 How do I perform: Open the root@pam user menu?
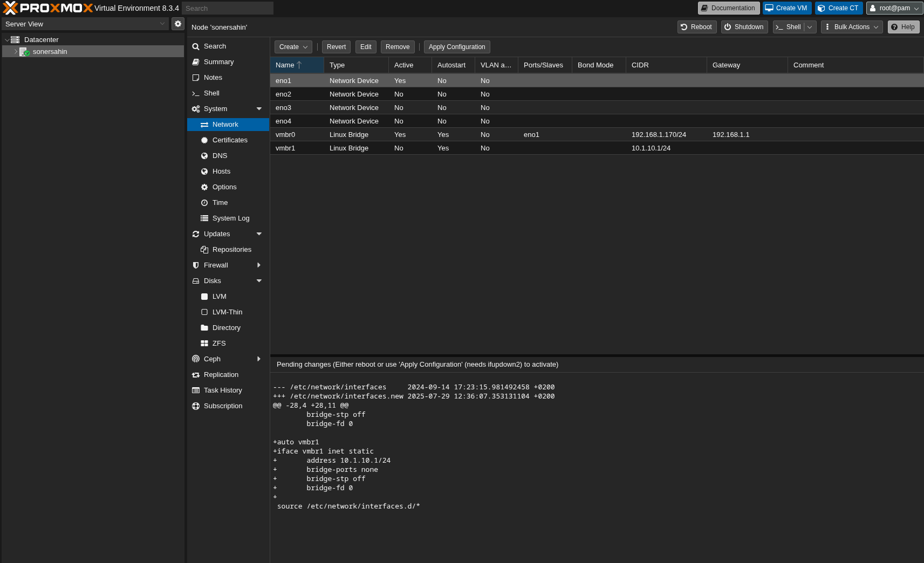[894, 8]
